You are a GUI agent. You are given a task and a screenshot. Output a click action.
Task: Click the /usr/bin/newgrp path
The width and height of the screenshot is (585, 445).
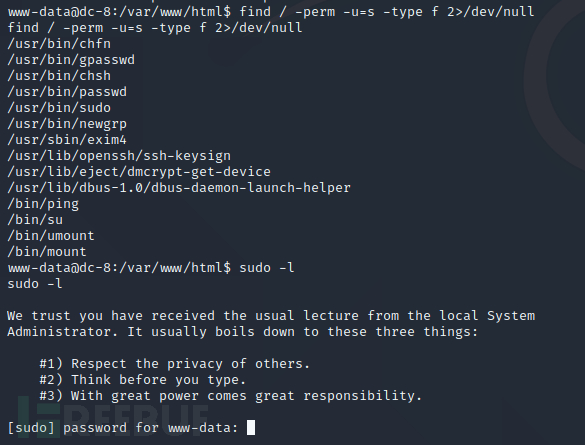(x=67, y=124)
